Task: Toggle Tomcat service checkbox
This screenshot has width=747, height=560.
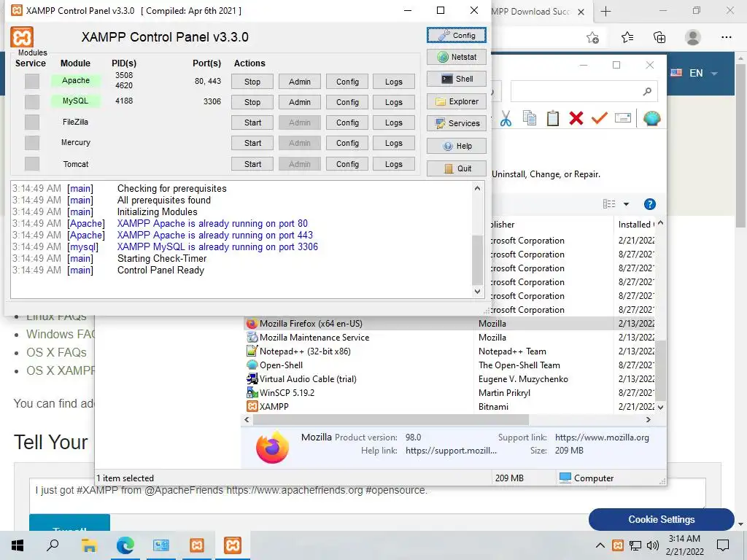Action: pos(32,164)
